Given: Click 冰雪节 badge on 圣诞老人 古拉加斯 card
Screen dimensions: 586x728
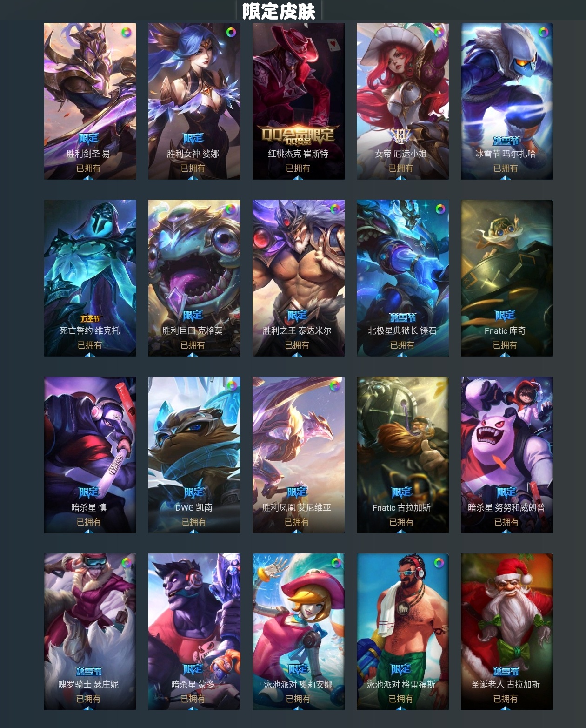Looking at the screenshot, I should pyautogui.click(x=506, y=671).
